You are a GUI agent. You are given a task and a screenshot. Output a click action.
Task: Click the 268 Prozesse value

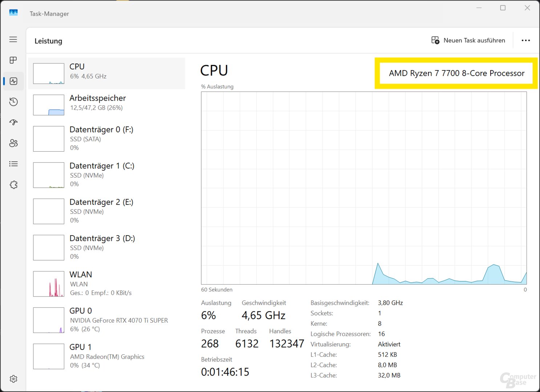pyautogui.click(x=210, y=344)
